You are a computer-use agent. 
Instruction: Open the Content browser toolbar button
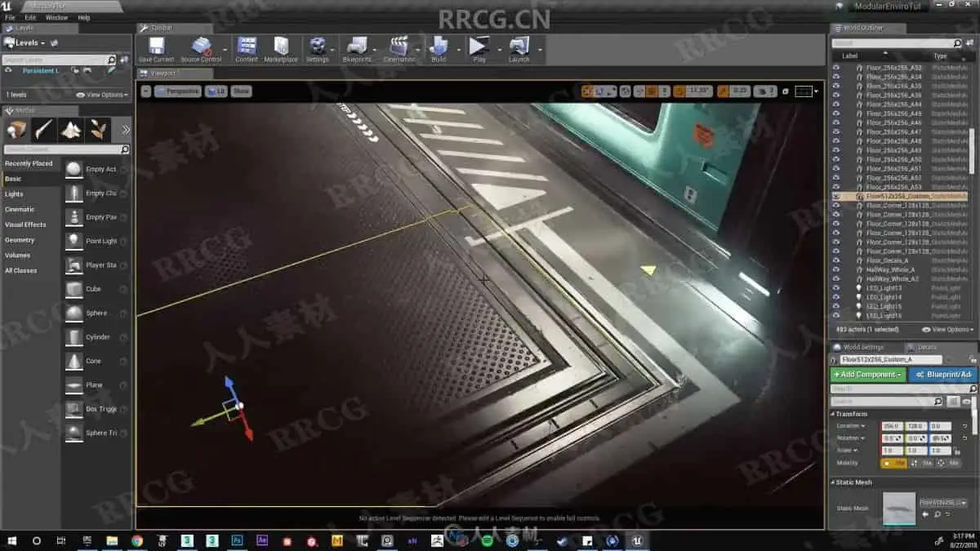click(x=247, y=49)
